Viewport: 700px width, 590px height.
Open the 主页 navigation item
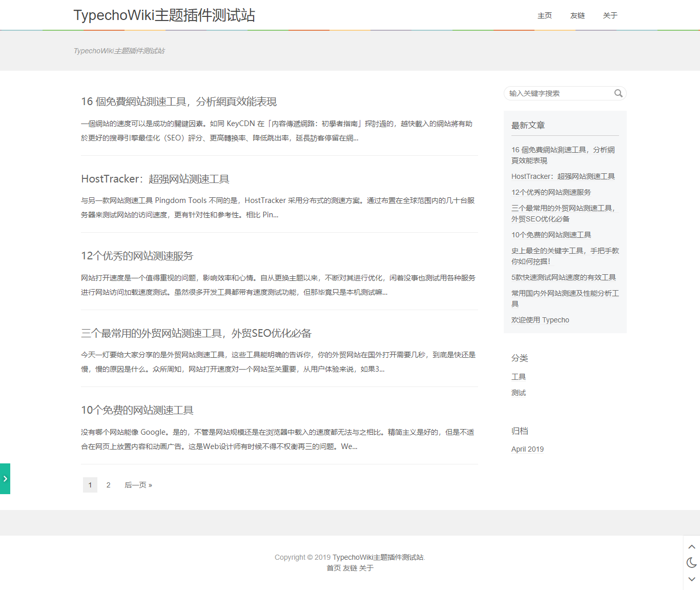(x=545, y=15)
